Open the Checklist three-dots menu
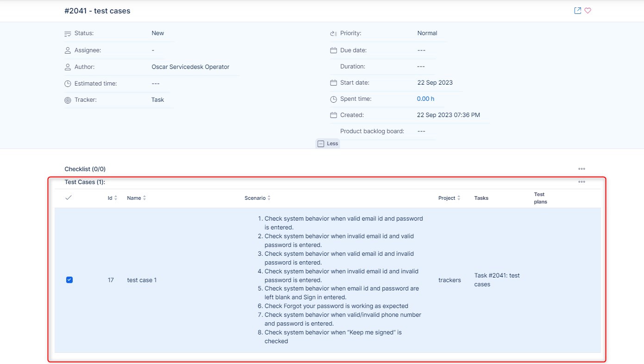 click(x=581, y=169)
